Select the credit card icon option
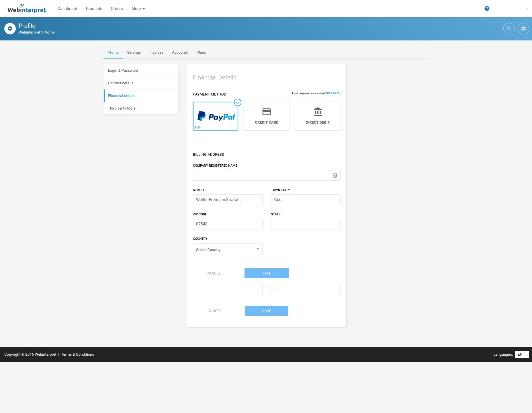 (x=267, y=112)
